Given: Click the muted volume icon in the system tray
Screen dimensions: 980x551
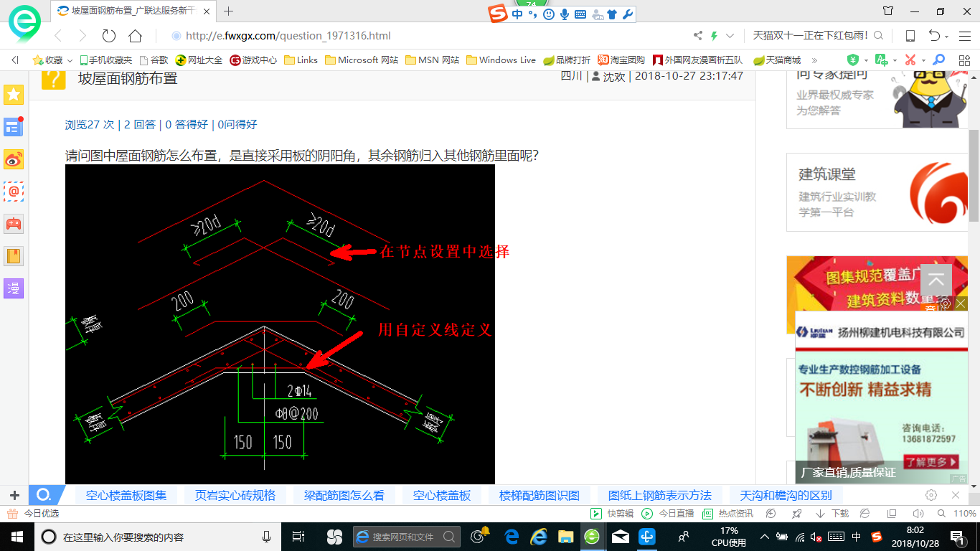Looking at the screenshot, I should click(816, 537).
